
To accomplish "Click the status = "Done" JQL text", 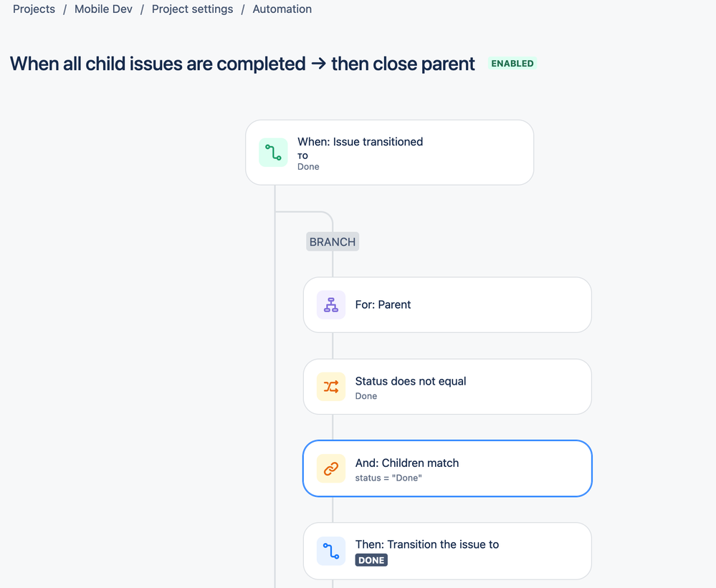I will tap(388, 478).
